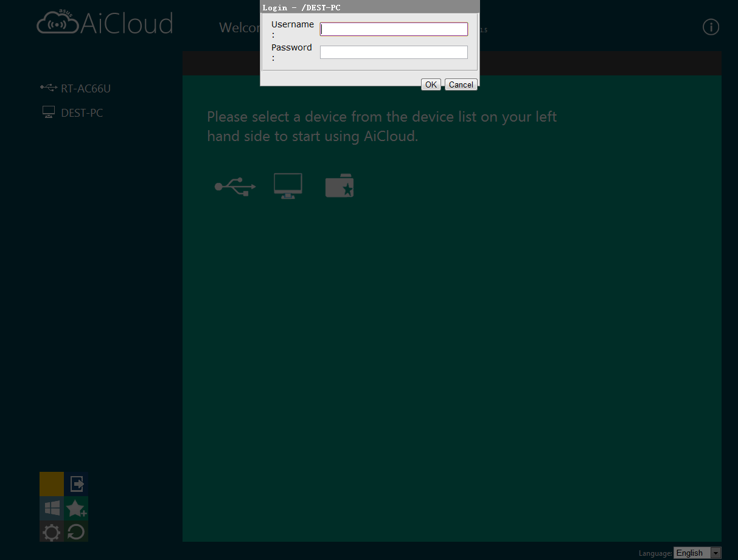The width and height of the screenshot is (738, 560).
Task: Dismiss the login dialog with Cancel
Action: 461,85
